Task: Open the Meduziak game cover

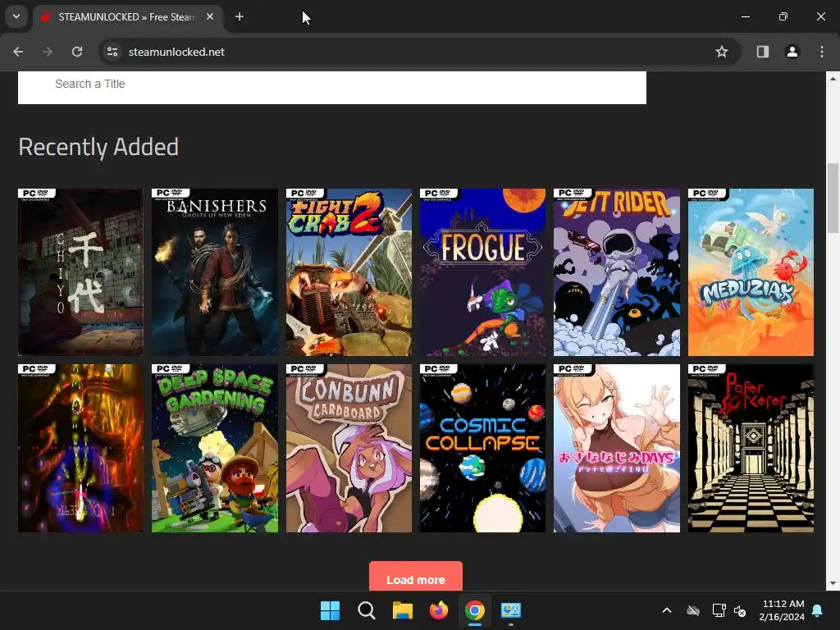Action: 751,272
